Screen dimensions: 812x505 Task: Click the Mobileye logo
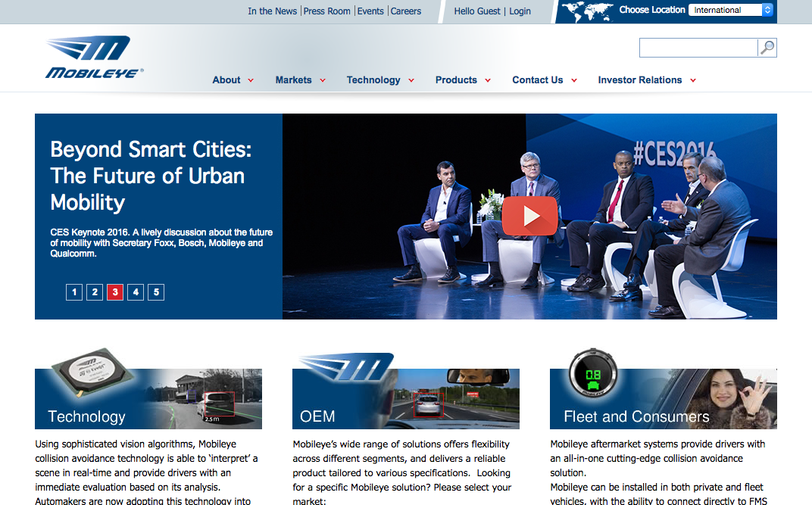pyautogui.click(x=94, y=57)
